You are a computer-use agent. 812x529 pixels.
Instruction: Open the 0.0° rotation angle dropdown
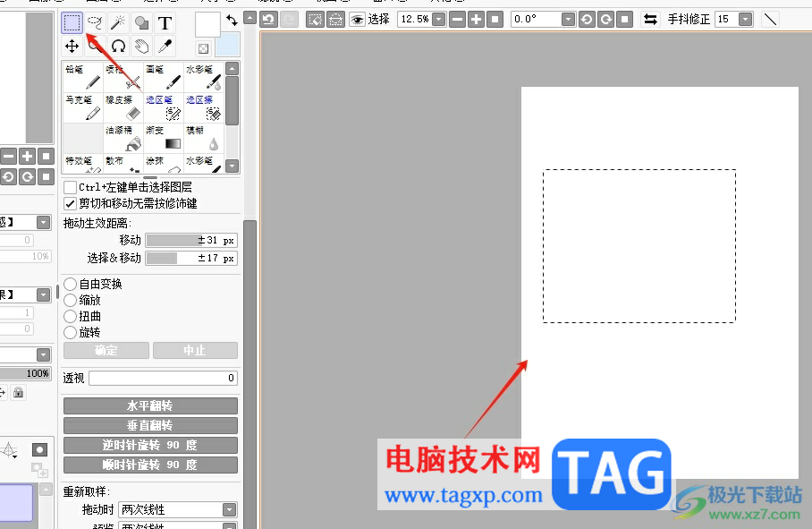click(x=568, y=20)
